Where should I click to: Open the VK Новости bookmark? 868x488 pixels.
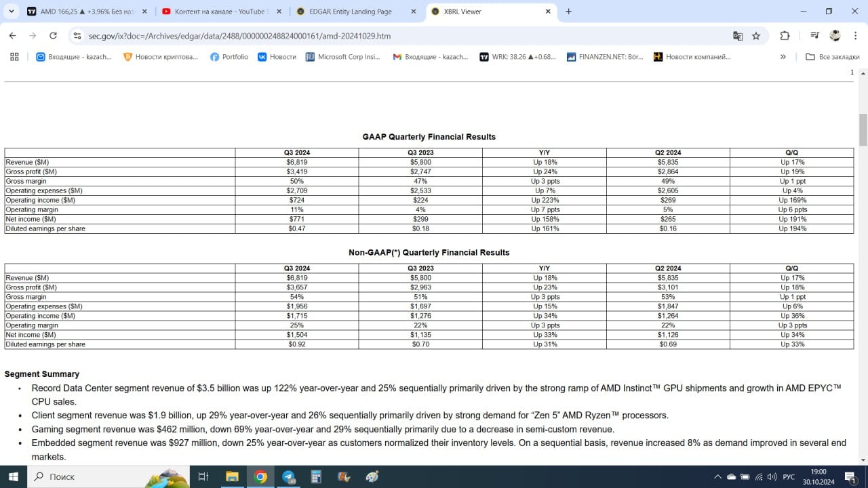tap(277, 57)
